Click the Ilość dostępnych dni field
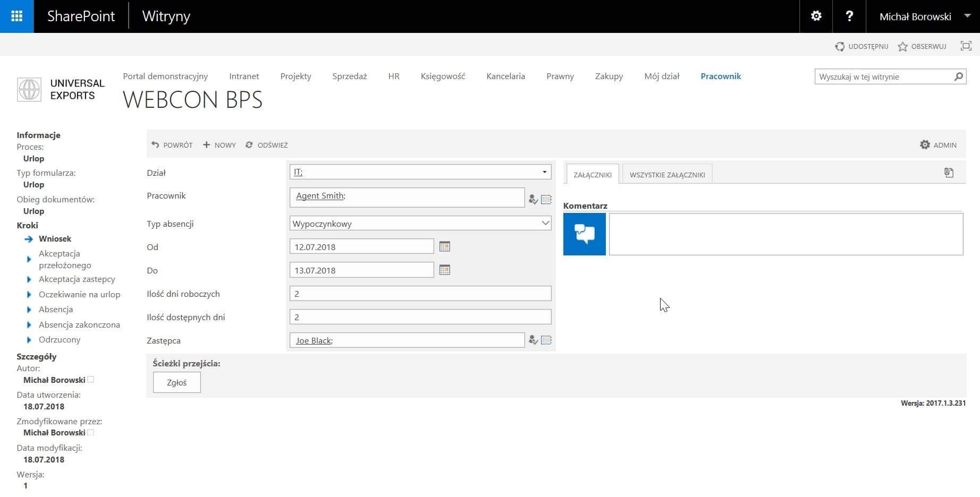980x497 pixels. (x=420, y=317)
